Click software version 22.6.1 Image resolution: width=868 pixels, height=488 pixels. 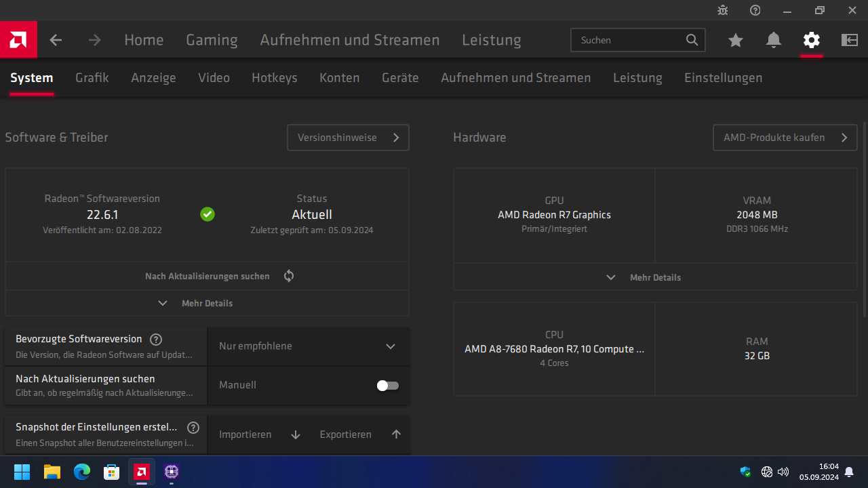pos(102,215)
